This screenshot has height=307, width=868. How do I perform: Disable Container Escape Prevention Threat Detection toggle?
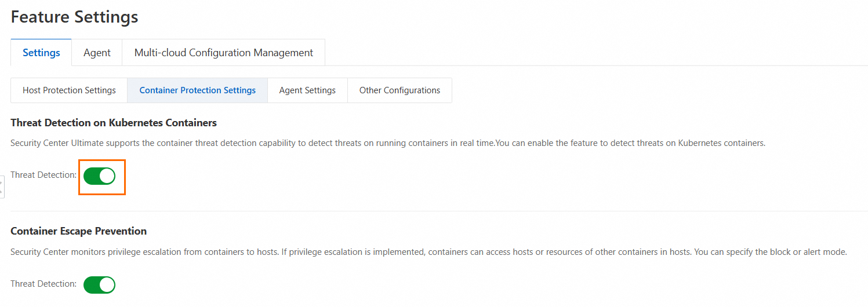[100, 284]
